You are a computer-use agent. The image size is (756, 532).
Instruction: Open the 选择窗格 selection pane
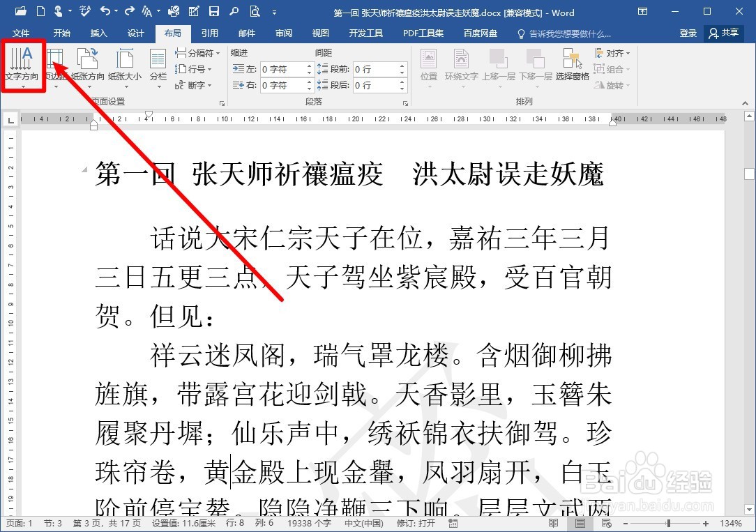point(573,65)
